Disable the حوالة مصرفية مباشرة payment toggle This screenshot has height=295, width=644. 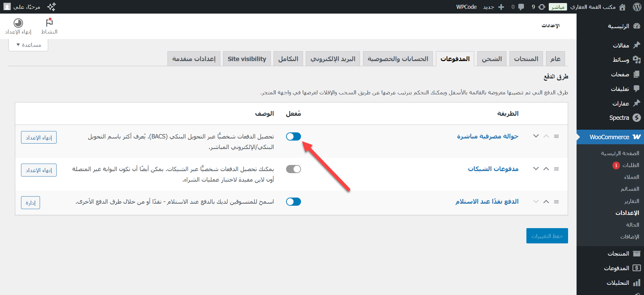(x=293, y=136)
